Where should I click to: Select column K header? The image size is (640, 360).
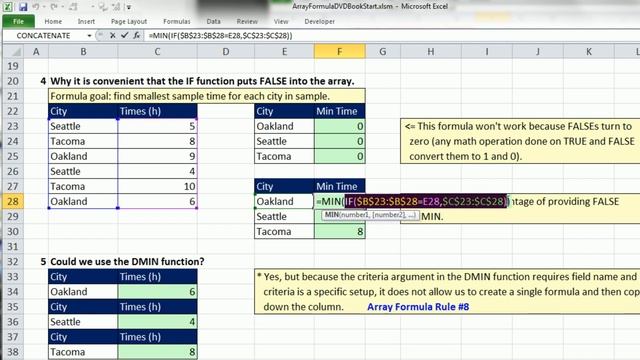click(x=589, y=51)
